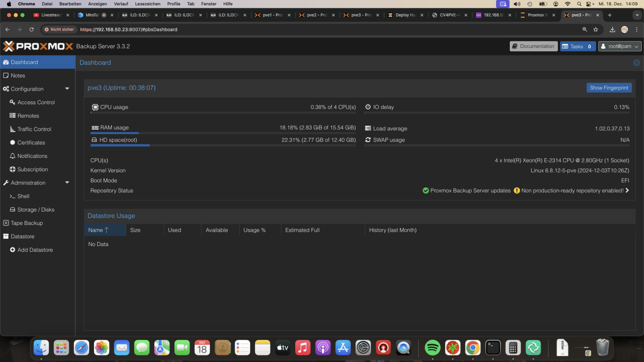Open Apple TV from the Dock
Image resolution: width=644 pixels, height=362 pixels.
click(x=283, y=348)
